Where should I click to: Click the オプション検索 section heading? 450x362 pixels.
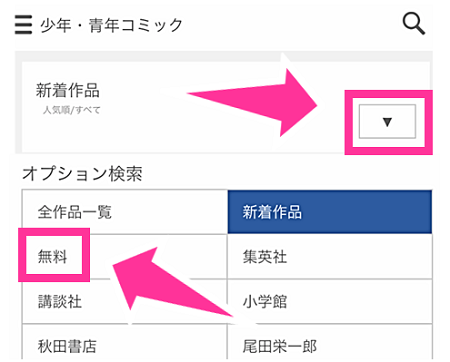(x=82, y=174)
